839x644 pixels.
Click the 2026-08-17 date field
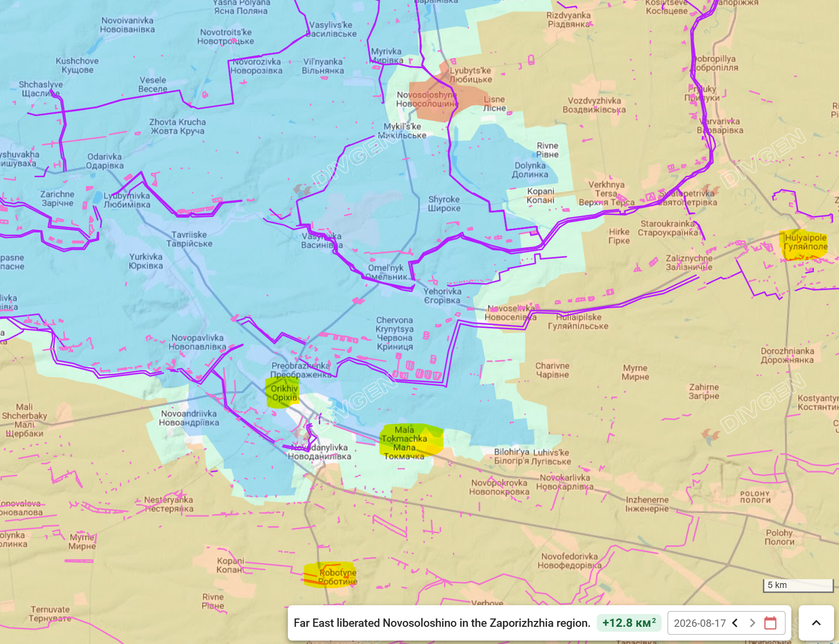[x=699, y=623]
